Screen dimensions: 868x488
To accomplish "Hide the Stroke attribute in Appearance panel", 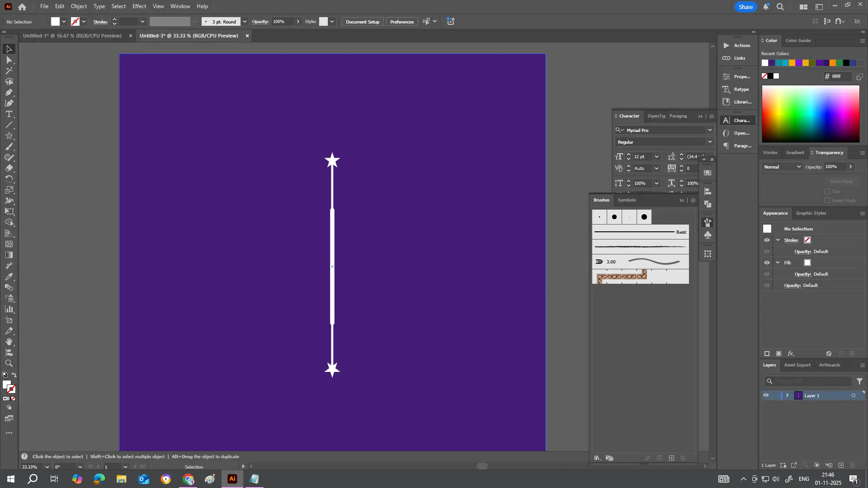I will (x=767, y=240).
